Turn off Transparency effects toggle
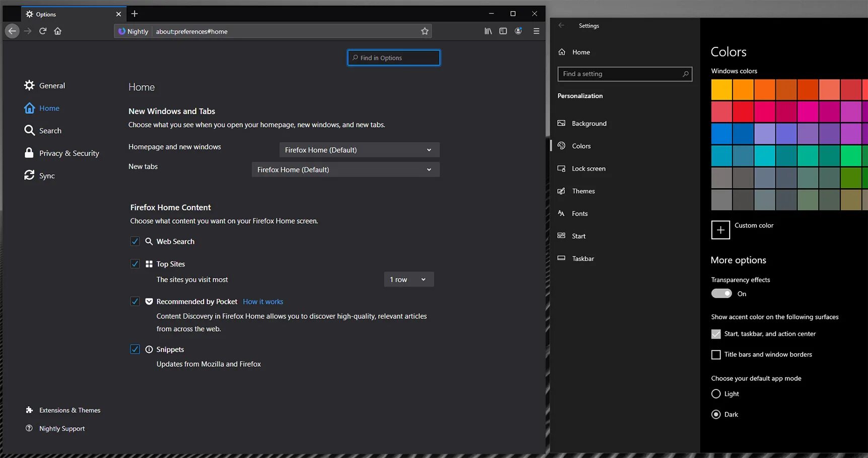 [721, 293]
